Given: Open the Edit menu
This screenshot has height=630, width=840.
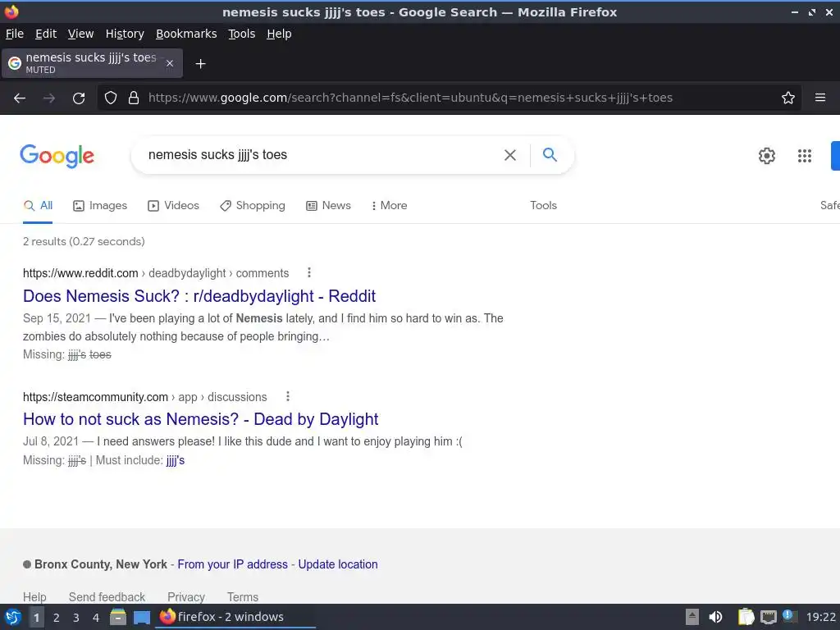Looking at the screenshot, I should 46,34.
